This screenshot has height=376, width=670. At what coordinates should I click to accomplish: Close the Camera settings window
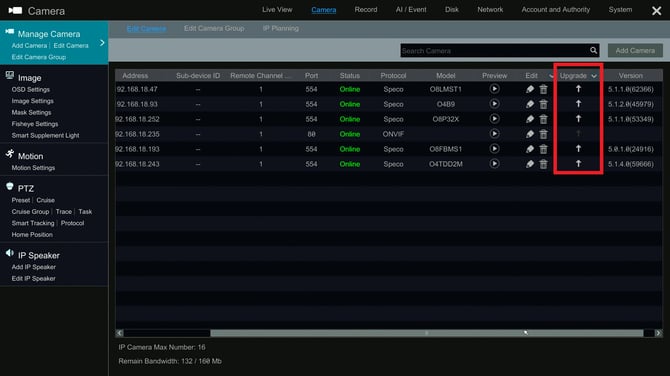656,11
